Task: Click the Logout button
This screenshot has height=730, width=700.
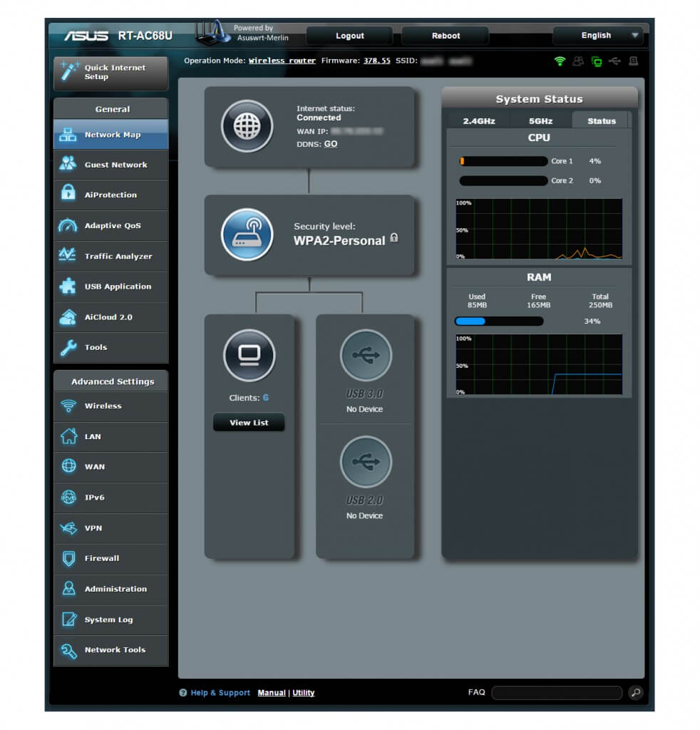Action: click(x=349, y=36)
